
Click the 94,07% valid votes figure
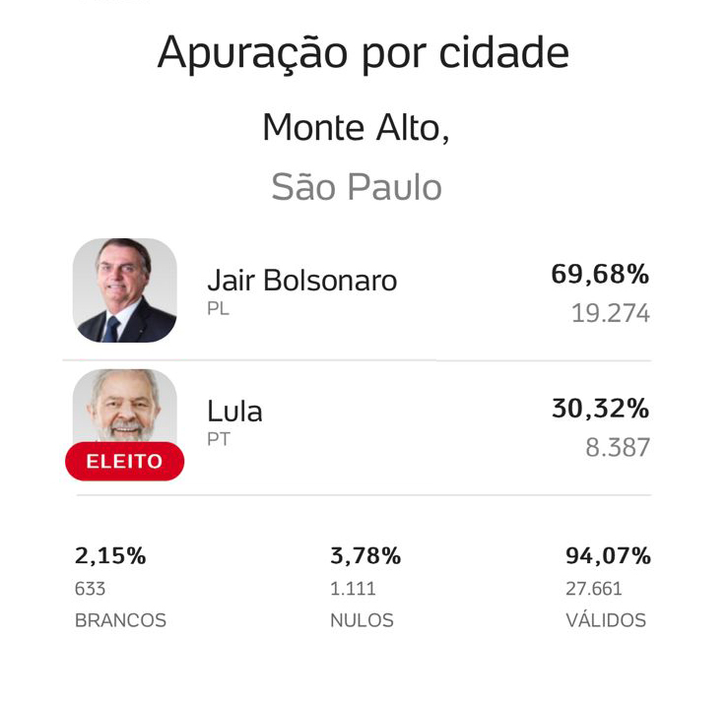coord(608,556)
